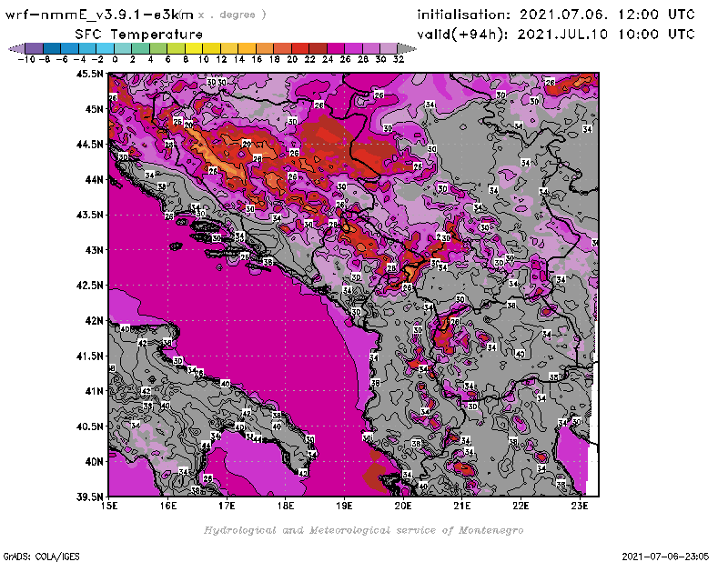Click the initialisation 2021.07.06. 12:00 UTC line
The image size is (728, 562).
[556, 15]
